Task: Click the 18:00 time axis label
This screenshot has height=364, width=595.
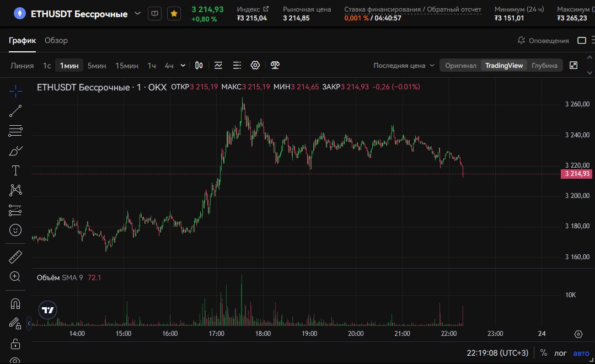Action: point(263,334)
